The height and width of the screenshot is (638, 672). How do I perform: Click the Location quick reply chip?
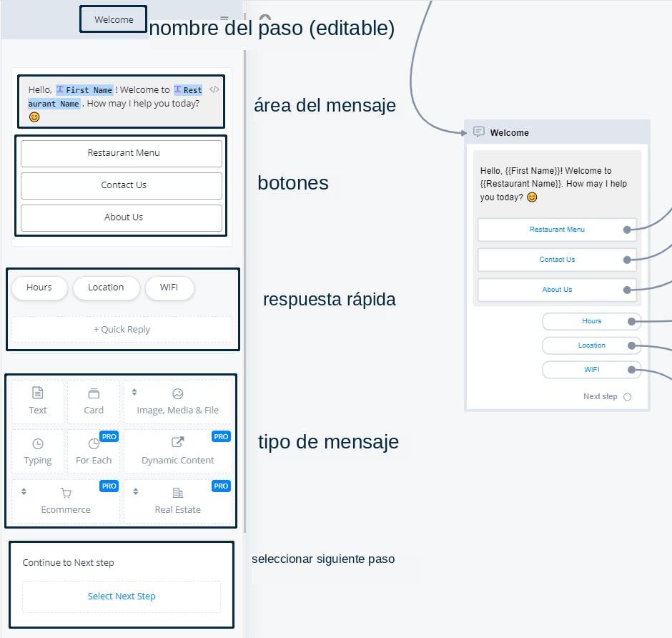click(x=106, y=288)
